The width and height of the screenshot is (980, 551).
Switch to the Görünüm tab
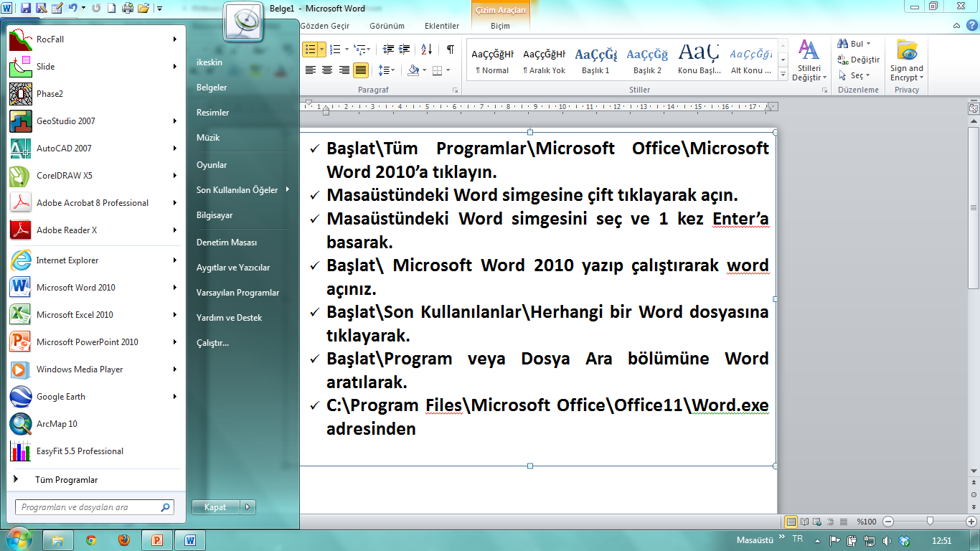point(387,26)
